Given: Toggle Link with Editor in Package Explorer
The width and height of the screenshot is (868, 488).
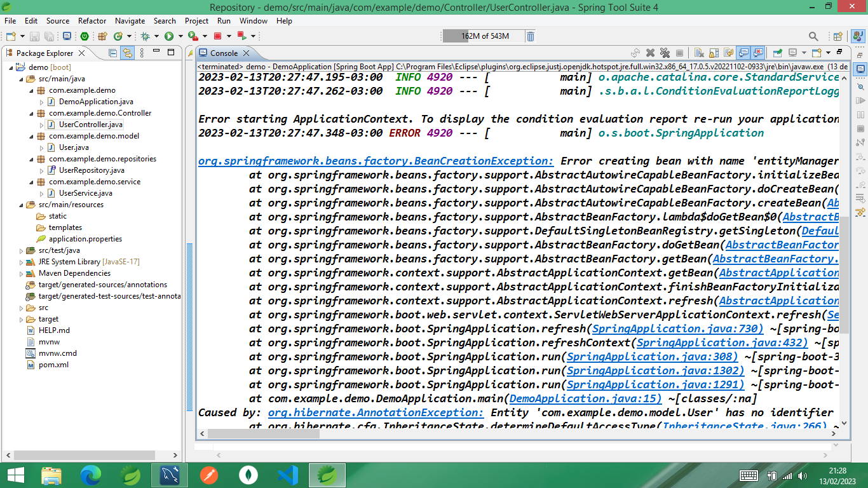Looking at the screenshot, I should [127, 53].
